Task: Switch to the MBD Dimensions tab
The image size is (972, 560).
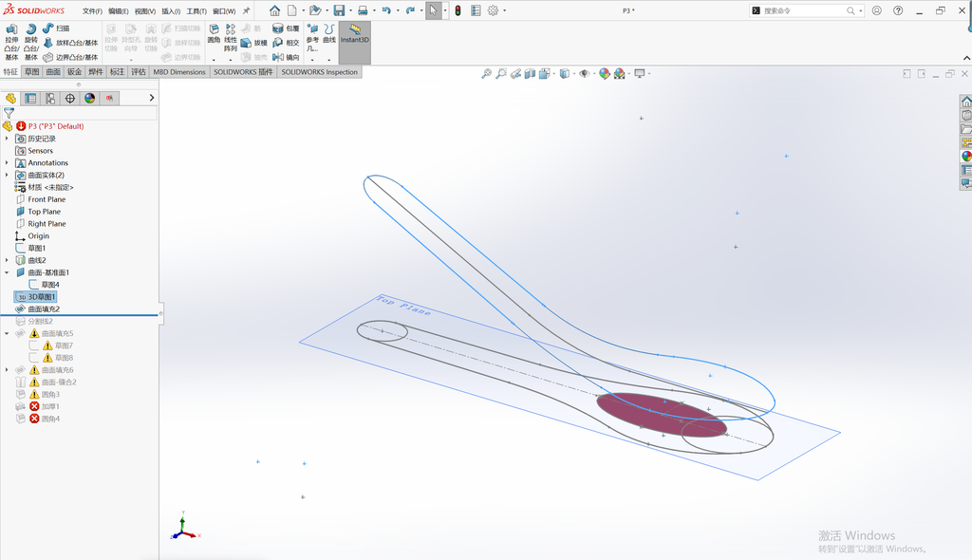Action: click(179, 72)
